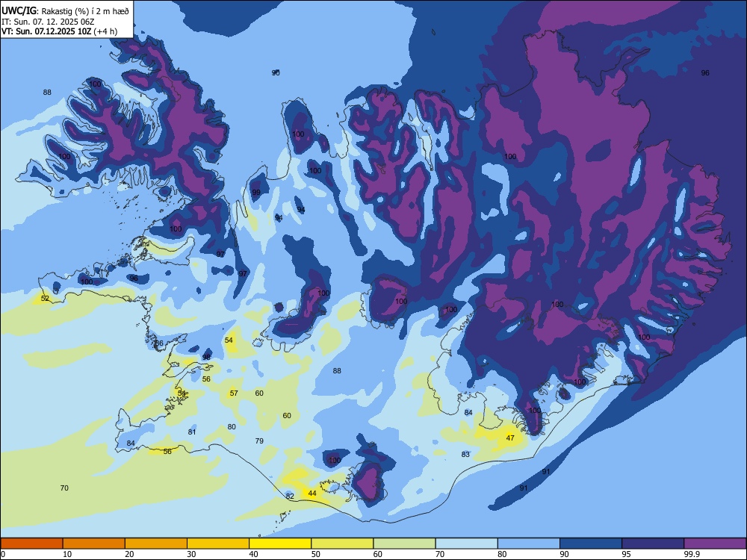
Task: Click the "(+4 h)" forecast offset text
Action: coord(105,31)
